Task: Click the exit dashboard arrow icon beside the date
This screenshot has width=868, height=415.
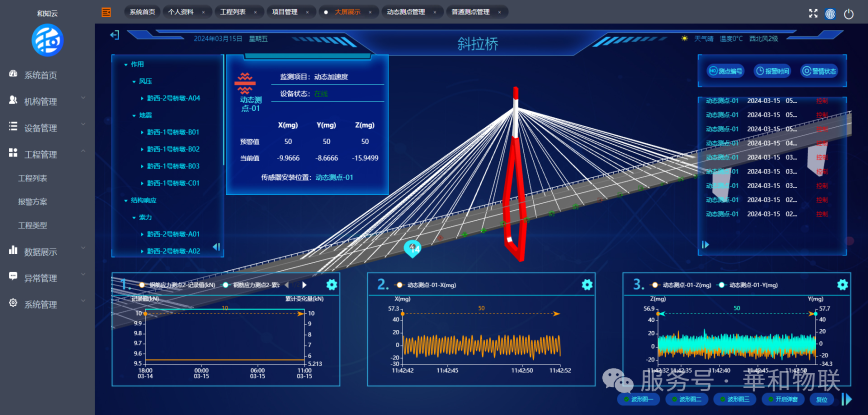Action: [115, 35]
